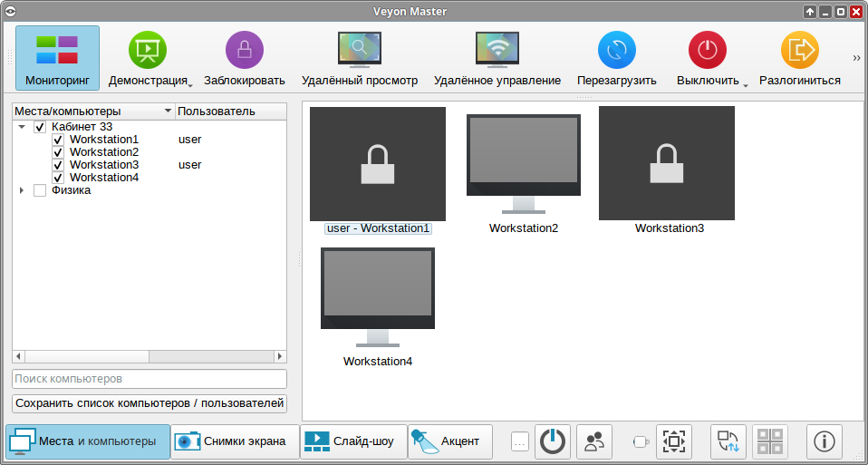
Task: Click the blue Перезагрузить icon
Action: click(617, 50)
